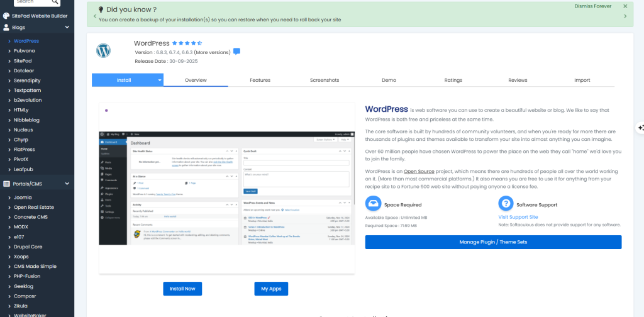Collapse the Portals/CMS category chevron

pos(67,184)
